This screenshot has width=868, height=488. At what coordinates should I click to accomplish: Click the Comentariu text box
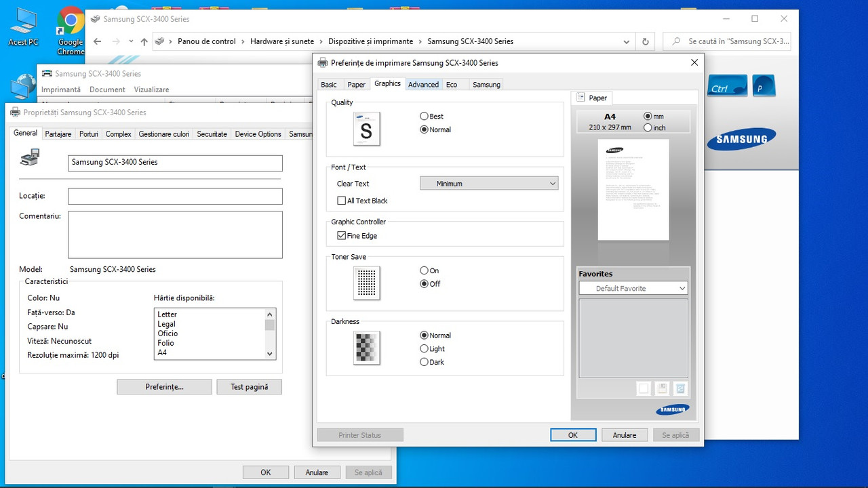[x=175, y=235]
